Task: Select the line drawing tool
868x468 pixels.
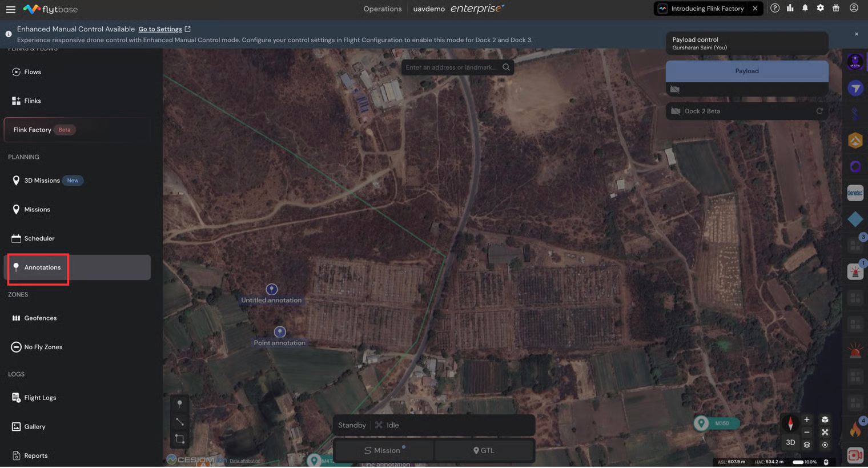Action: [x=180, y=422]
